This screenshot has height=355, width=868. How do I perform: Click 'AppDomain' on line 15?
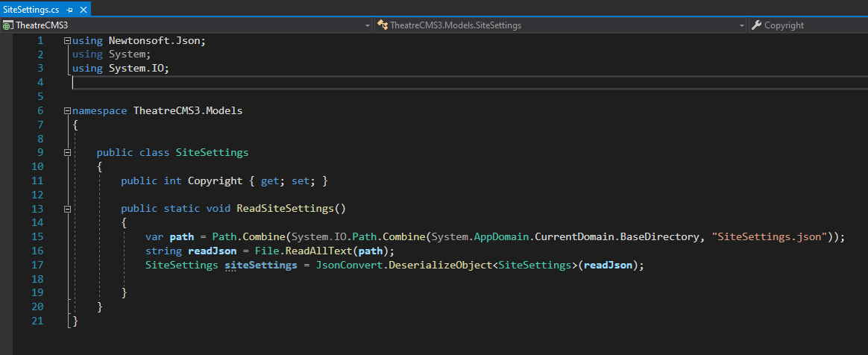click(x=502, y=237)
